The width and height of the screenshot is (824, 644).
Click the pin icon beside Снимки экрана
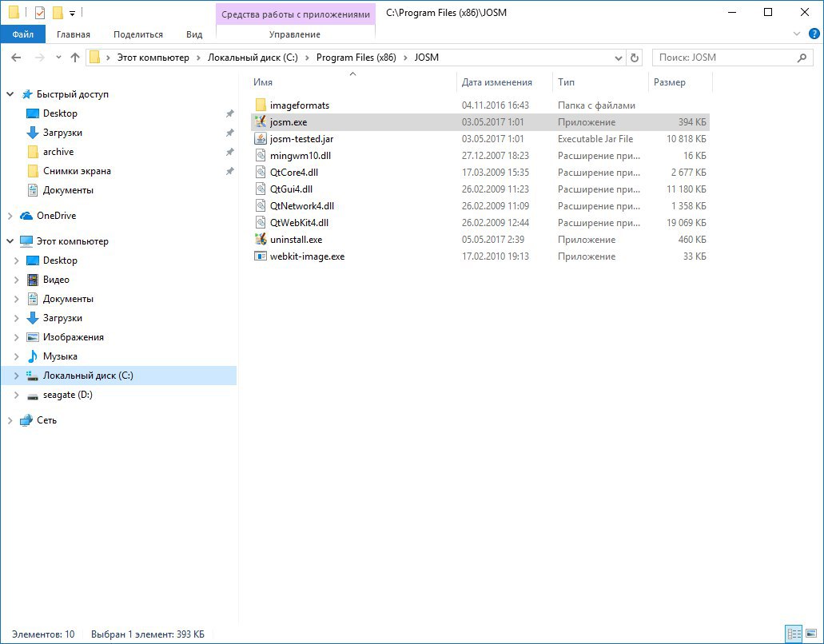click(x=229, y=171)
